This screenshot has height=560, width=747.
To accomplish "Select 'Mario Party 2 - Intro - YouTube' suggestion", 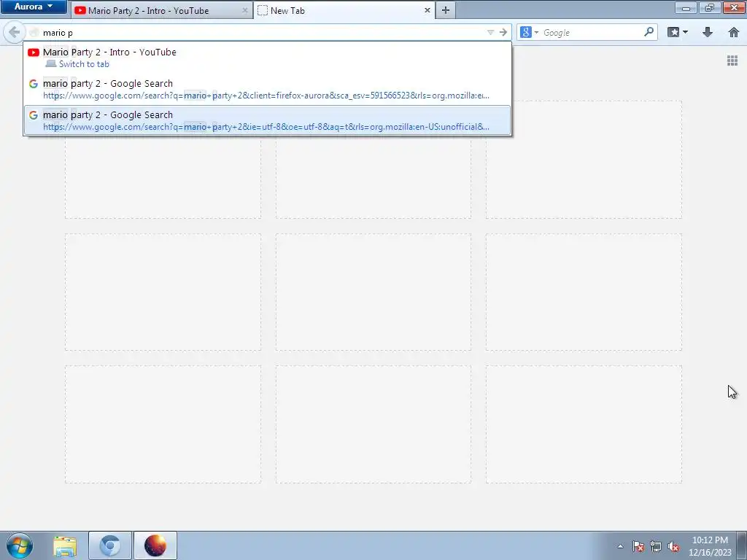I will tap(267, 58).
